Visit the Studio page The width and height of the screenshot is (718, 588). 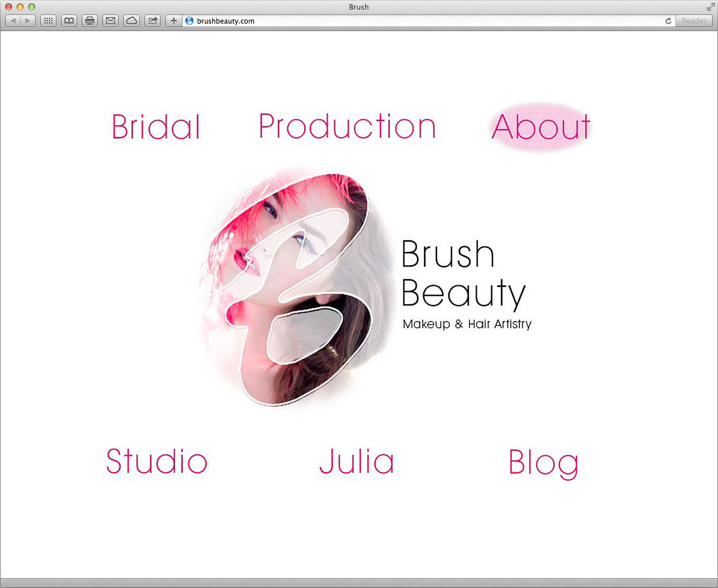157,461
